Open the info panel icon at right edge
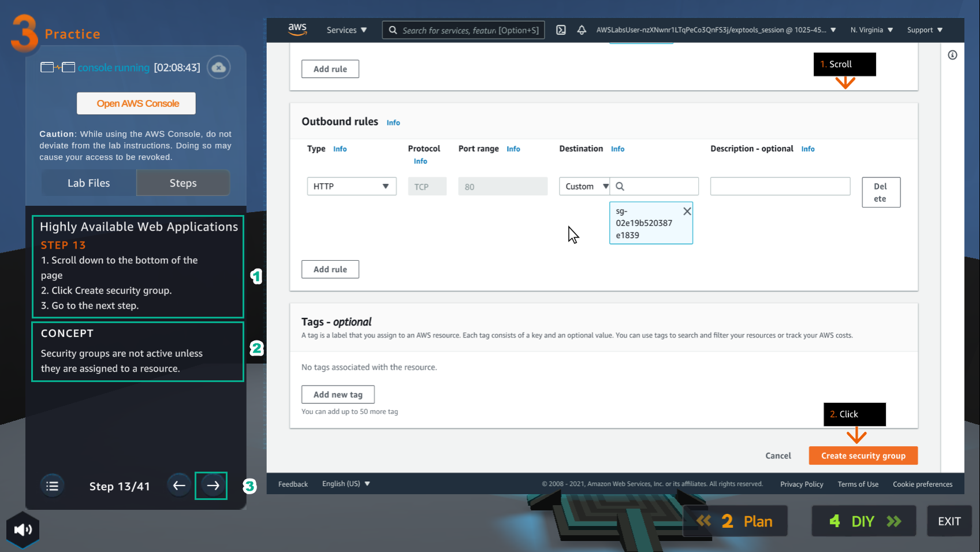This screenshot has width=980, height=552. pos(952,55)
